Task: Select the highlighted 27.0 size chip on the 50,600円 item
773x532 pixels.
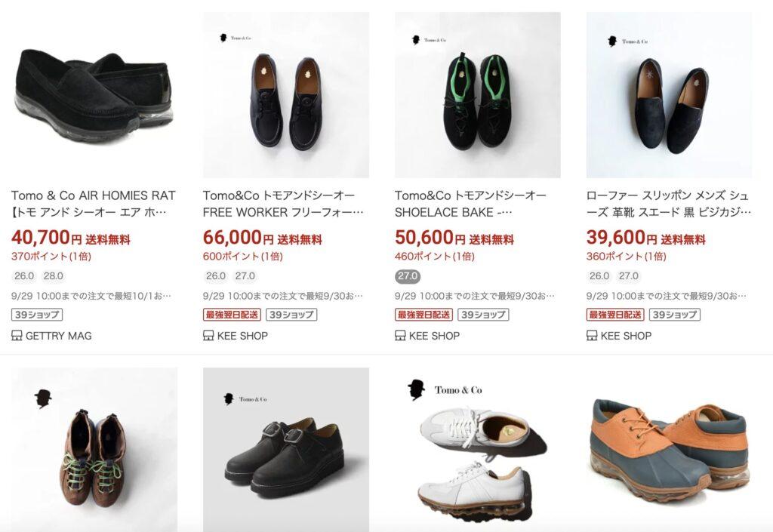Action: (x=408, y=276)
